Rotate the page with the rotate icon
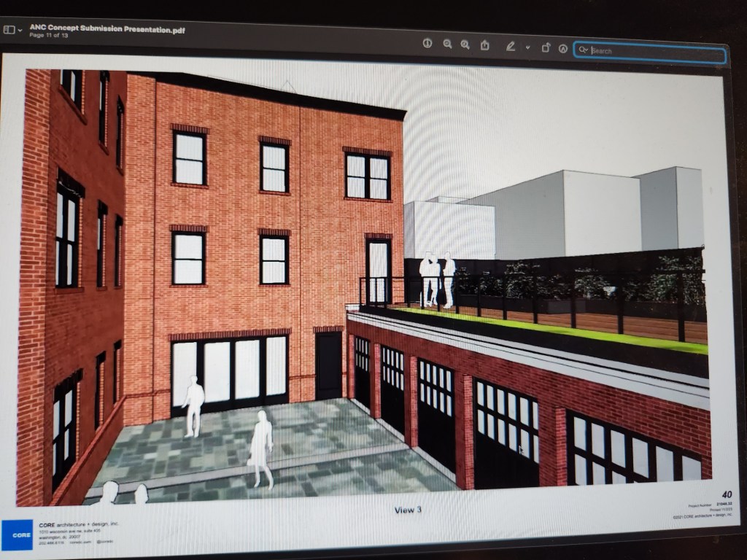Image resolution: width=747 pixels, height=560 pixels. click(x=546, y=48)
